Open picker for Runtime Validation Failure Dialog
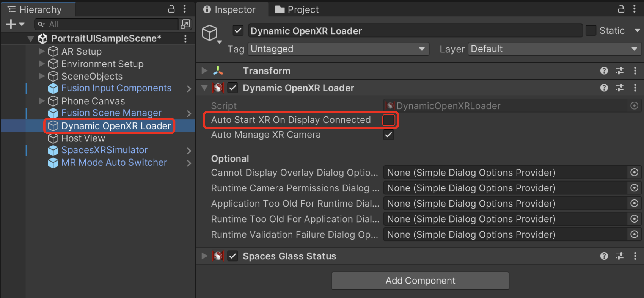 point(635,234)
